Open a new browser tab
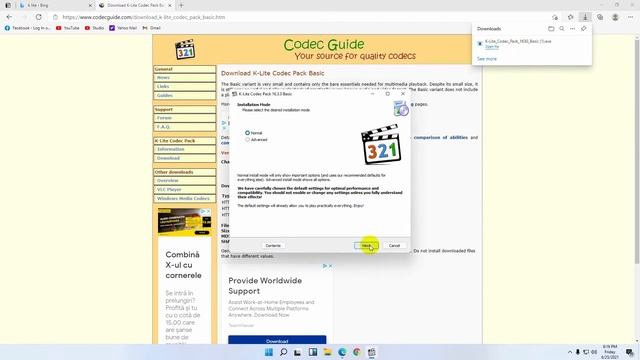Image resolution: width=640 pixels, height=360 pixels. [181, 5]
